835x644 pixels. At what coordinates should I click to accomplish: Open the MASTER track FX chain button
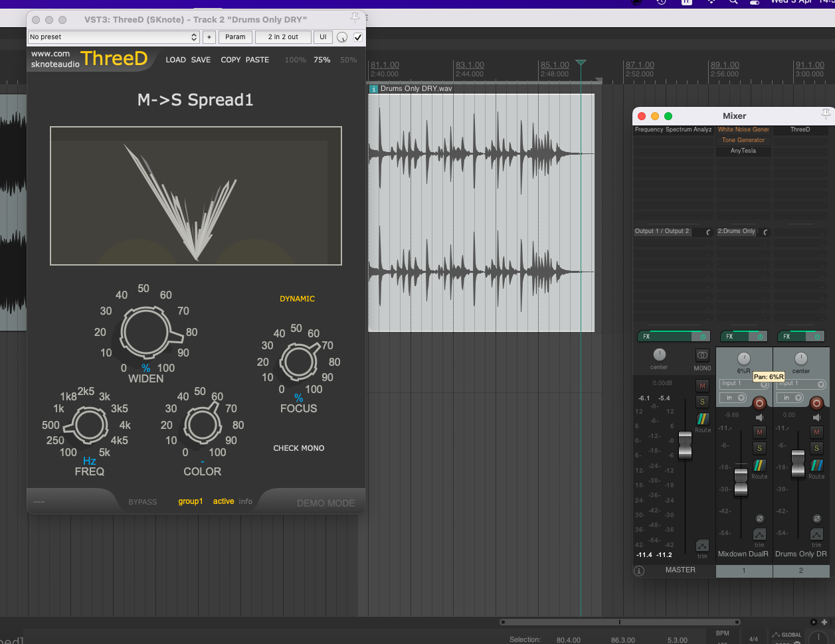point(666,337)
